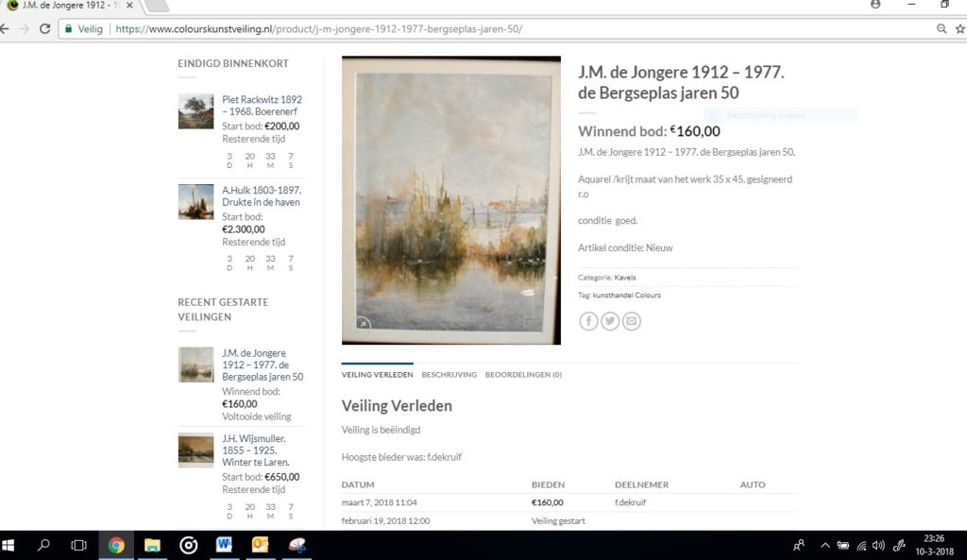The height and width of the screenshot is (560, 967).
Task: Click the Voltooide veiling status text
Action: click(257, 416)
